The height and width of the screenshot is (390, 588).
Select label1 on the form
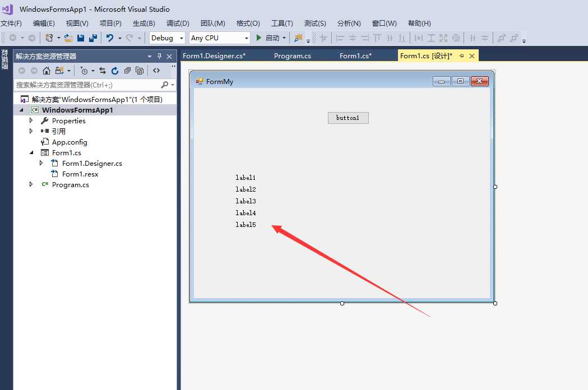pos(246,178)
